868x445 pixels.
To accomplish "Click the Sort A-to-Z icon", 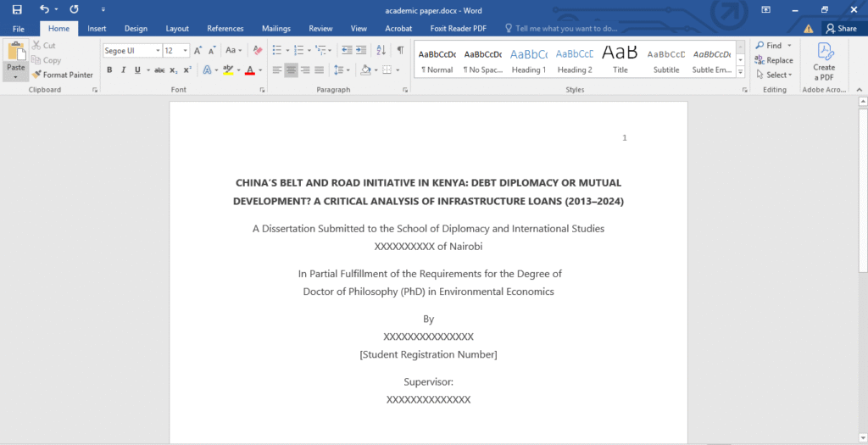I will point(381,51).
